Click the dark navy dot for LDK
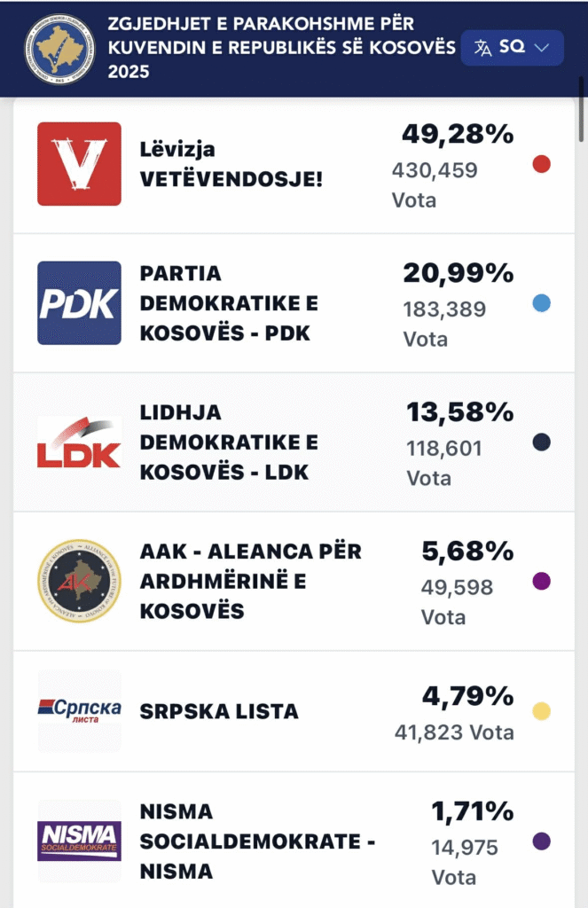The image size is (588, 908). tap(542, 442)
